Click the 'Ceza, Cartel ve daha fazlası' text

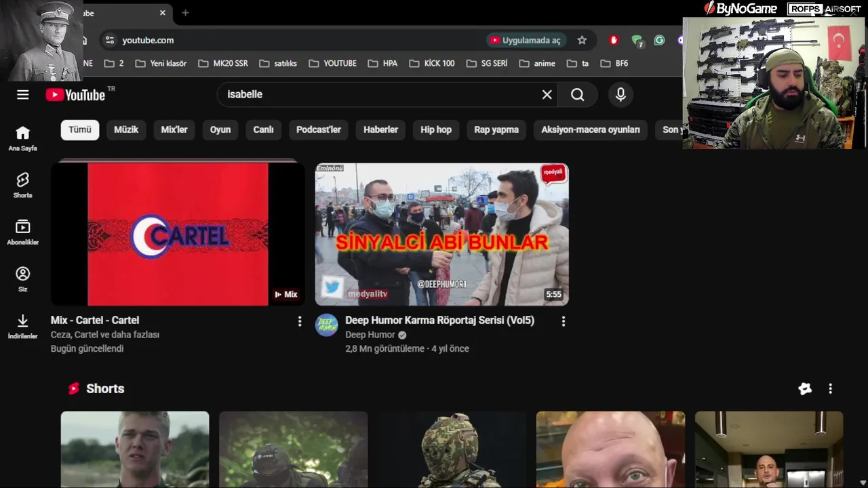pyautogui.click(x=105, y=335)
